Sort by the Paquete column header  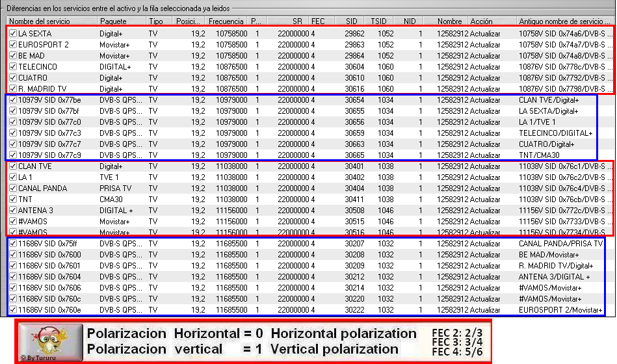[x=122, y=21]
